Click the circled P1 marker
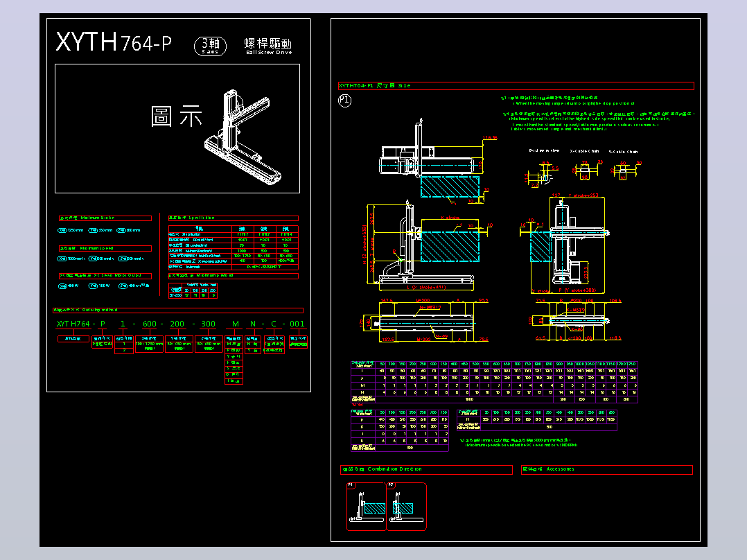 tap(344, 100)
